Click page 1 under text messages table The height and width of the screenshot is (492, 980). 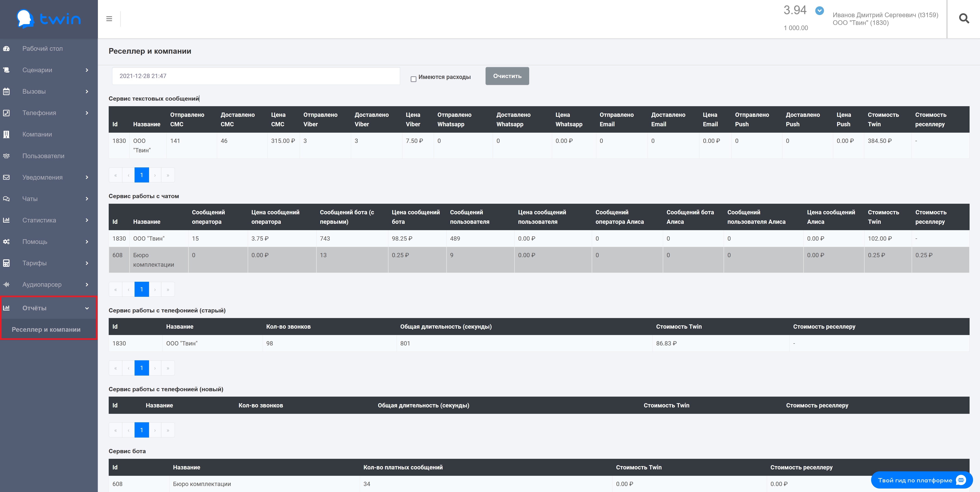pyautogui.click(x=142, y=175)
